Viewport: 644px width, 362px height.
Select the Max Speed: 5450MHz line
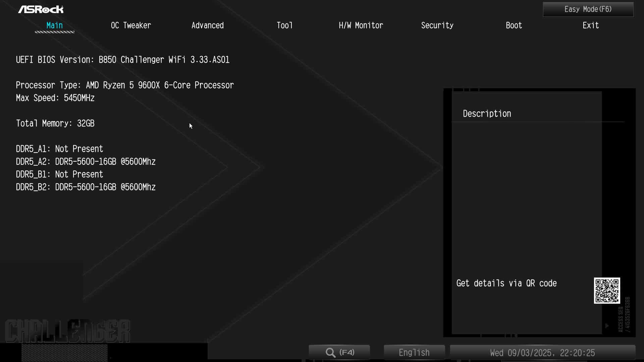point(55,98)
